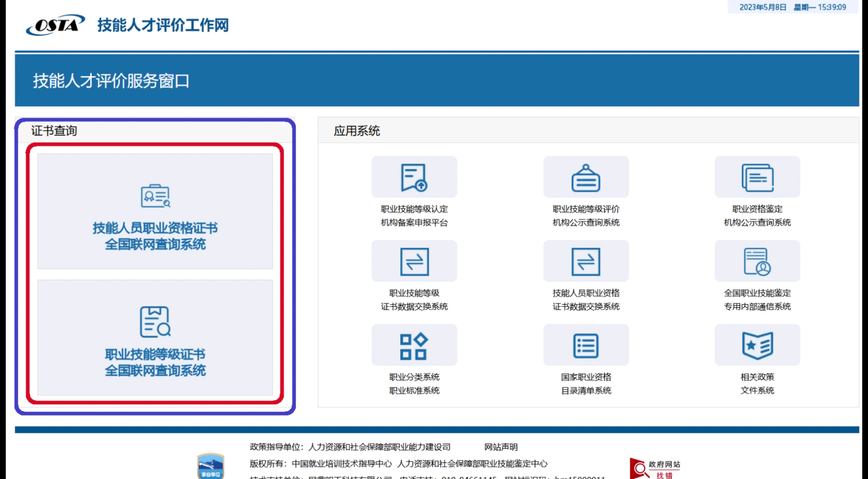Click 相关政策文件系统 book icon
The width and height of the screenshot is (868, 479).
(x=757, y=345)
